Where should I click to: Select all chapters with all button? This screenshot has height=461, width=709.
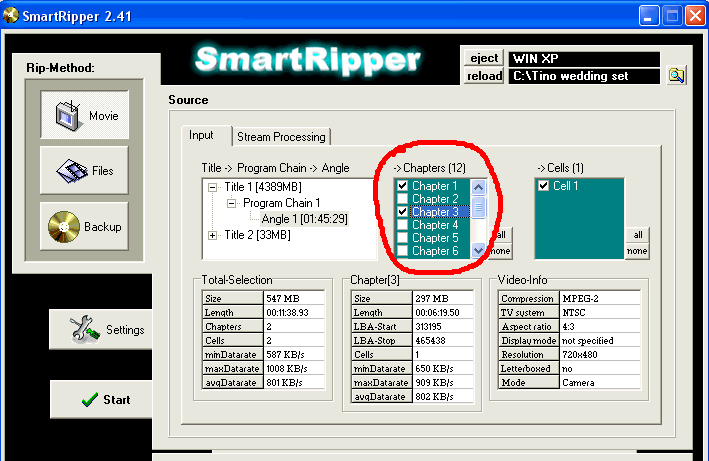coord(500,235)
